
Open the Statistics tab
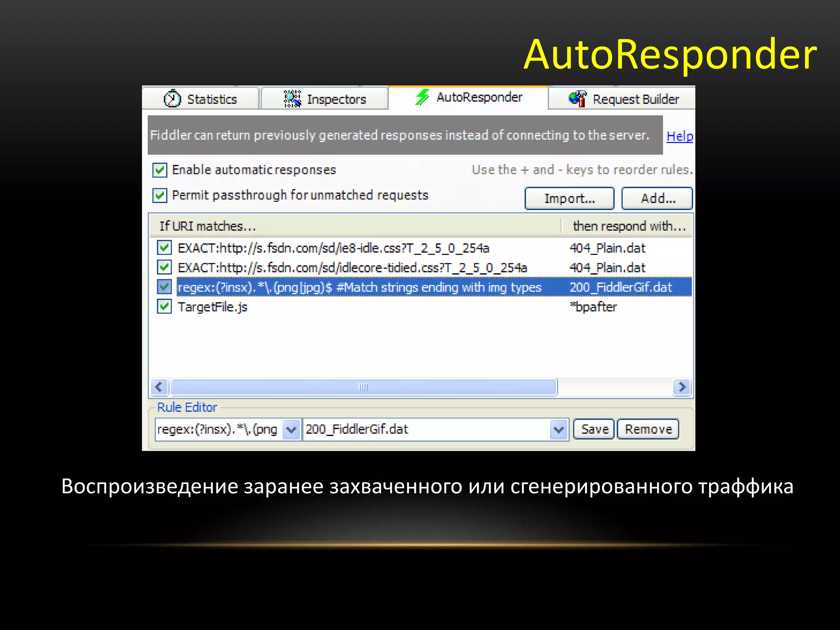point(201,98)
